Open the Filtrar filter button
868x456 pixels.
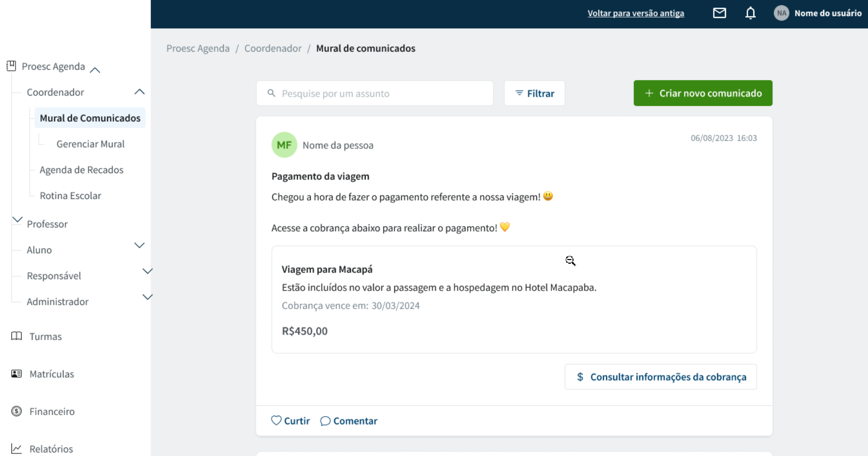pos(534,93)
